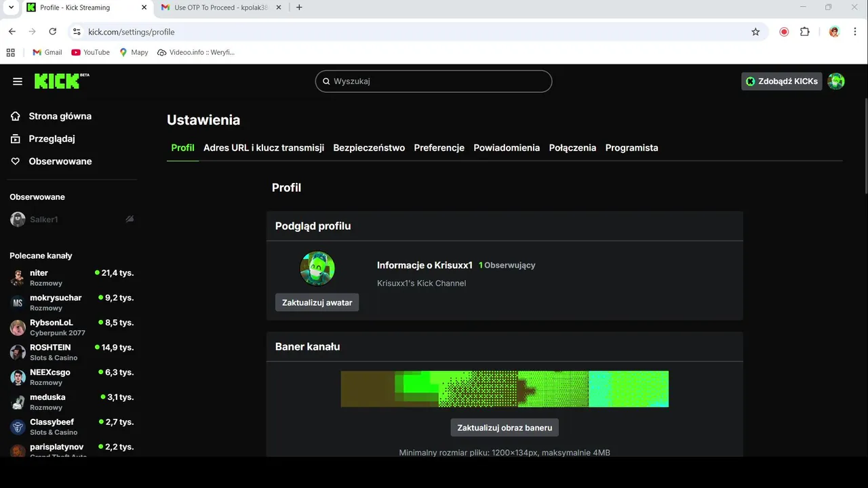Open Classybeef channel avatar
The image size is (868, 488).
pyautogui.click(x=18, y=427)
